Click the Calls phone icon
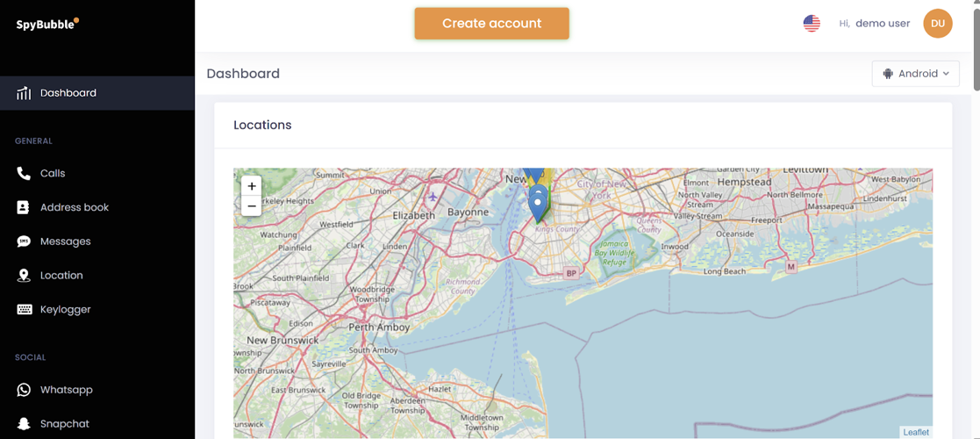The height and width of the screenshot is (439, 980). tap(24, 174)
